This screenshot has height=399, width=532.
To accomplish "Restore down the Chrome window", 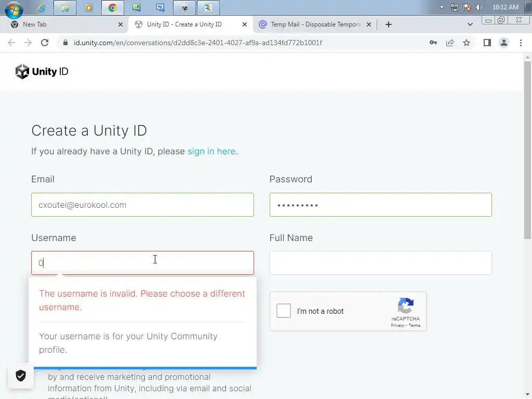I will click(501, 20).
